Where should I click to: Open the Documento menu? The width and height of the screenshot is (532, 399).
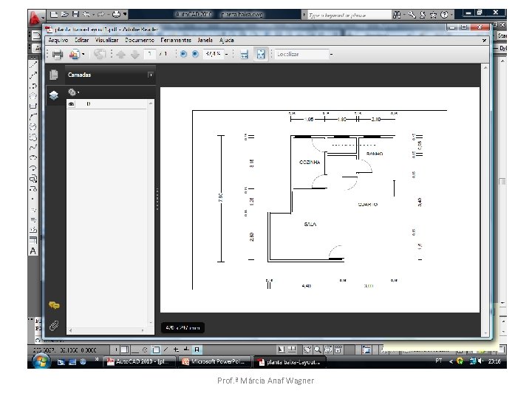tap(140, 40)
